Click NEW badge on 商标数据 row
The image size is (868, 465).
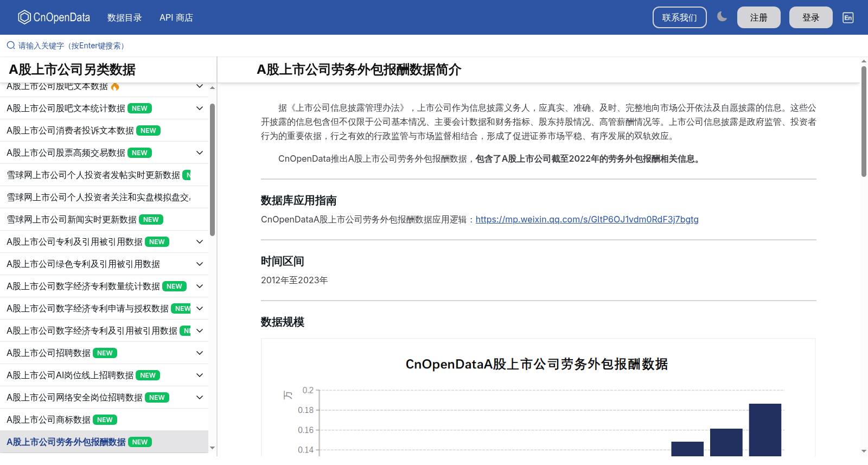point(105,420)
